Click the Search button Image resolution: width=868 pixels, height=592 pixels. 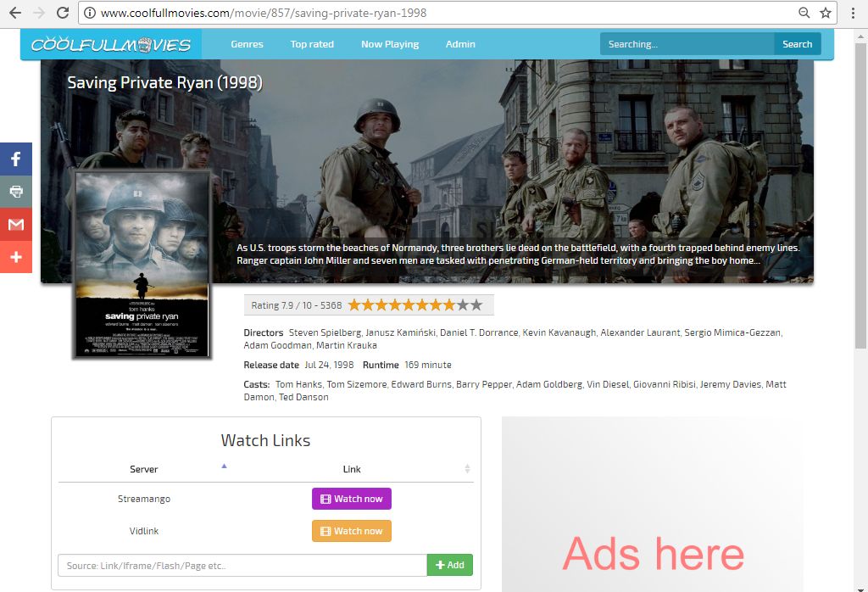click(x=797, y=44)
